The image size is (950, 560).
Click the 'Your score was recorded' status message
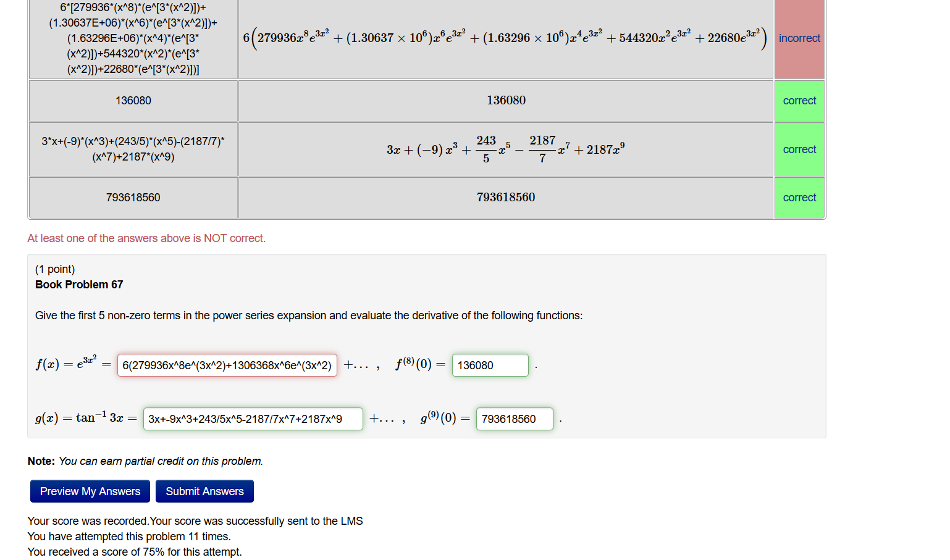point(195,520)
